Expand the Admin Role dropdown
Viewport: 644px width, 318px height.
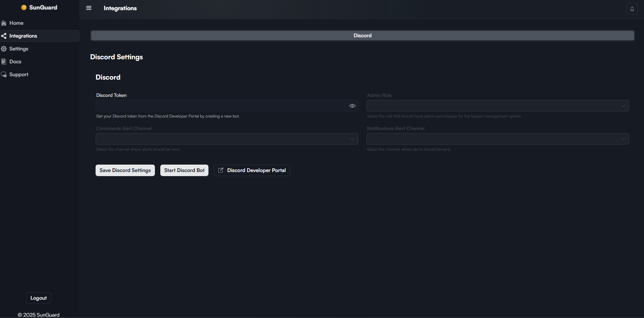(497, 106)
